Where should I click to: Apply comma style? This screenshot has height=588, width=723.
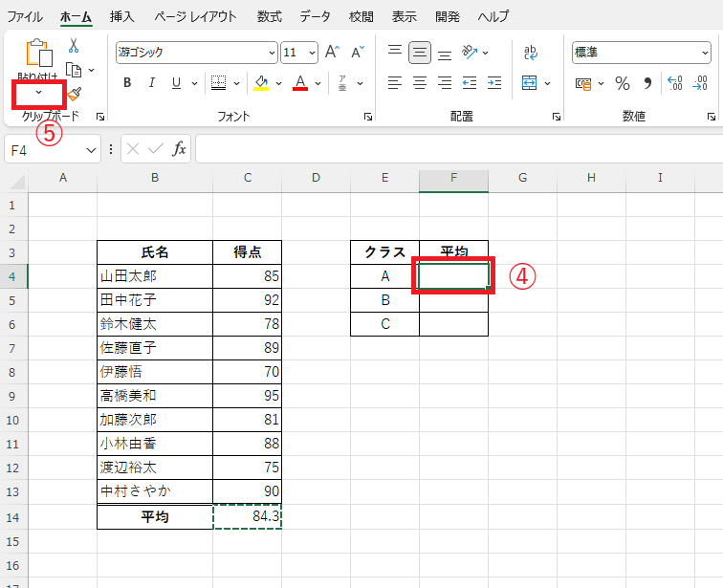click(647, 83)
